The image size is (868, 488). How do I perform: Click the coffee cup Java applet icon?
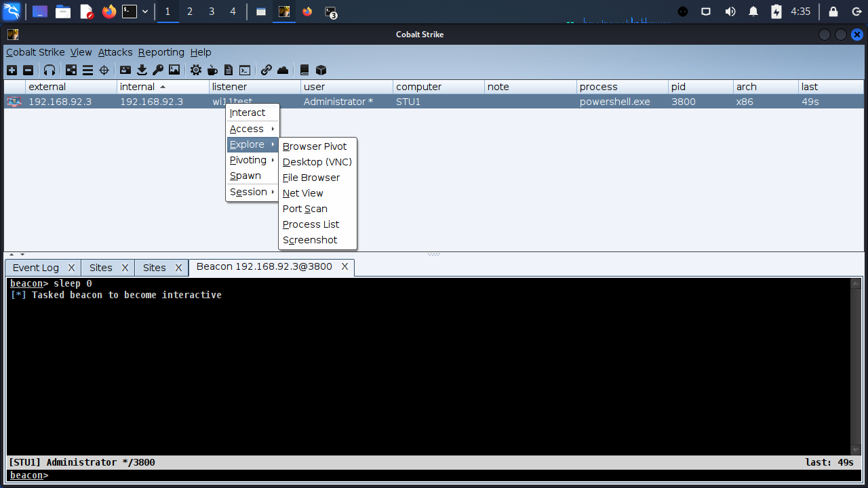click(212, 70)
